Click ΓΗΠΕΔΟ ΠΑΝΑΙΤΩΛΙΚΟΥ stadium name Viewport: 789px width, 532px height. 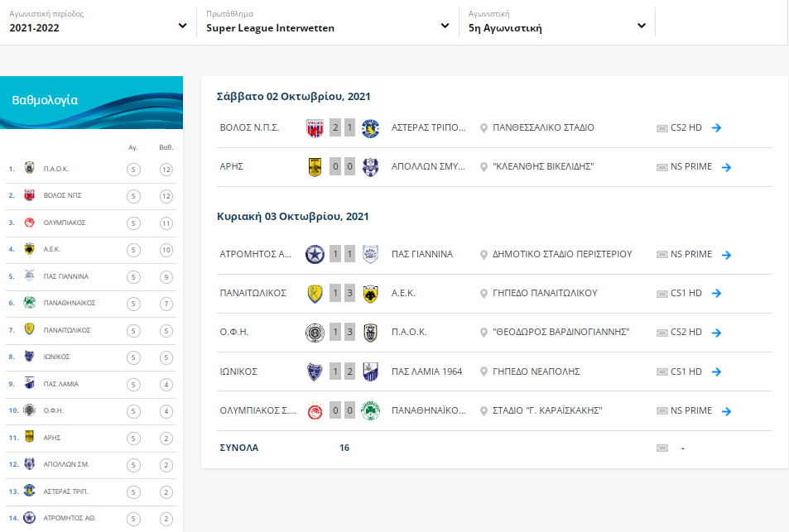545,293
